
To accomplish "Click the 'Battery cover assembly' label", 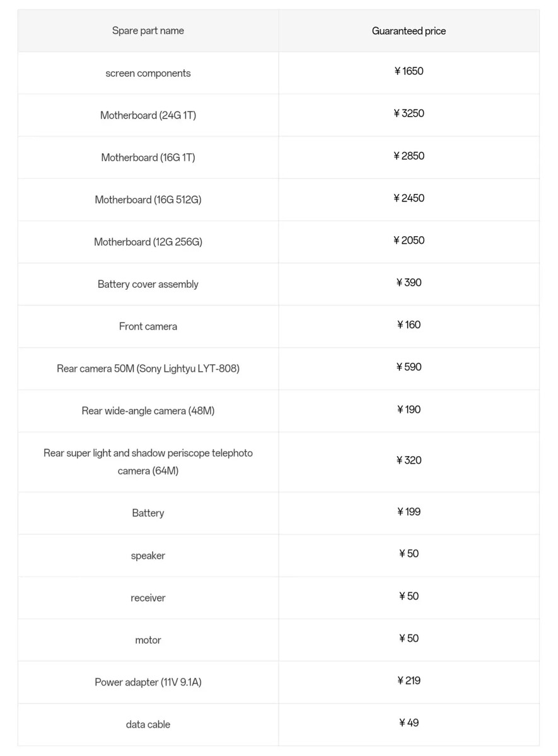I will [148, 284].
